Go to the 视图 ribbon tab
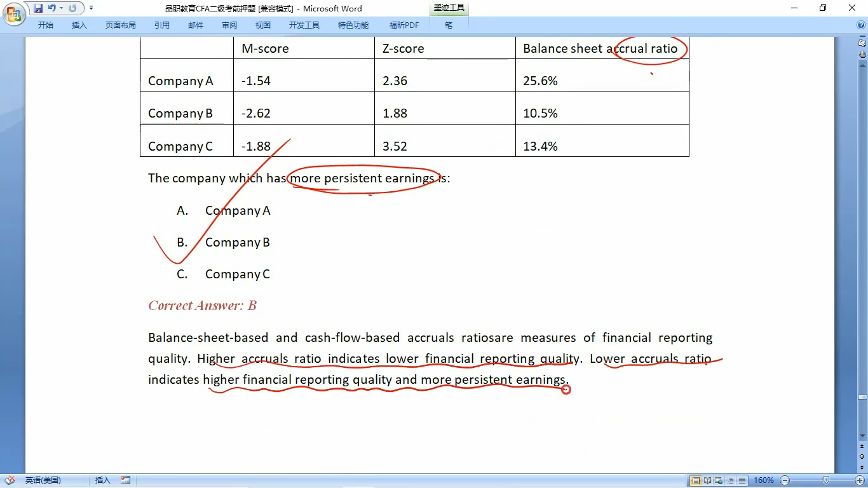The height and width of the screenshot is (488, 868). (263, 25)
